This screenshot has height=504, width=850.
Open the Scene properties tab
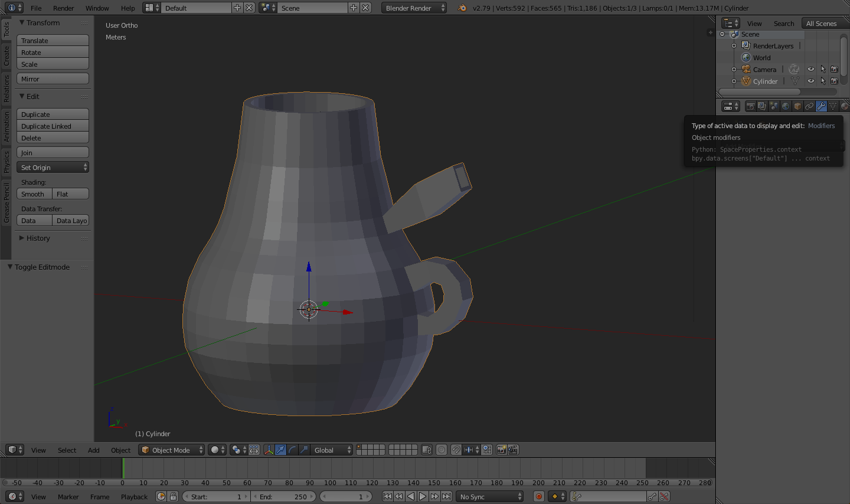coord(774,106)
